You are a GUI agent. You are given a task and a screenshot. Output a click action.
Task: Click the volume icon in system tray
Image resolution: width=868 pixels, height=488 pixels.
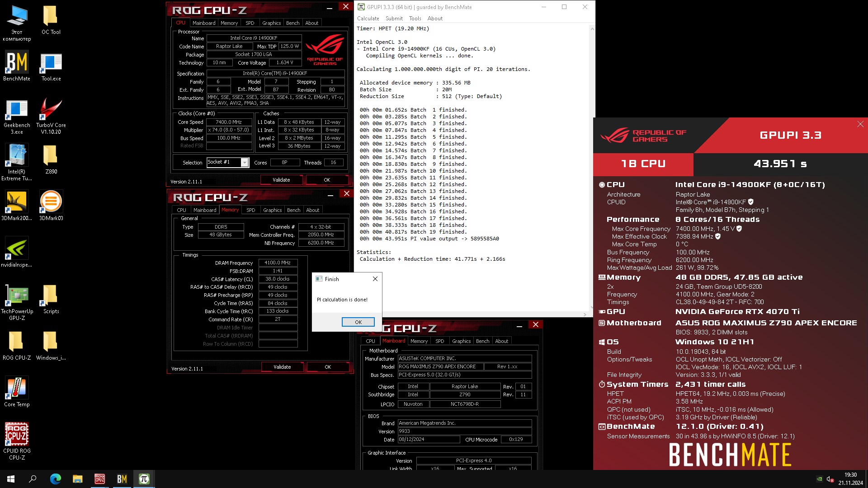point(830,479)
